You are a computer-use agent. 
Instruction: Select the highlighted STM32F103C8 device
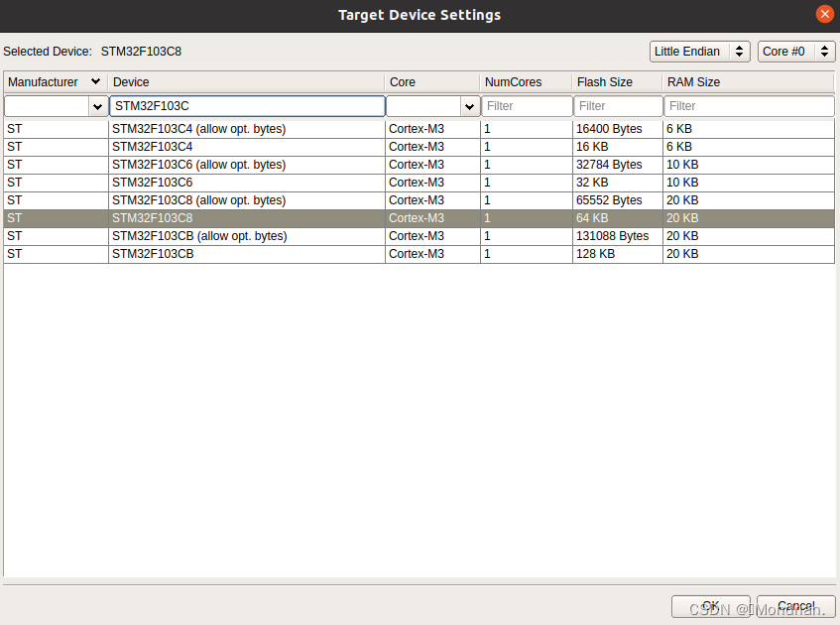tap(419, 218)
